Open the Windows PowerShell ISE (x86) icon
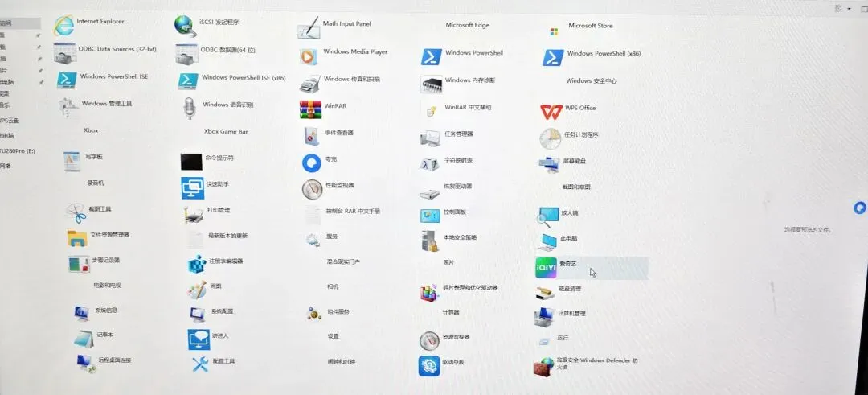This screenshot has height=395, width=868. tap(188, 81)
